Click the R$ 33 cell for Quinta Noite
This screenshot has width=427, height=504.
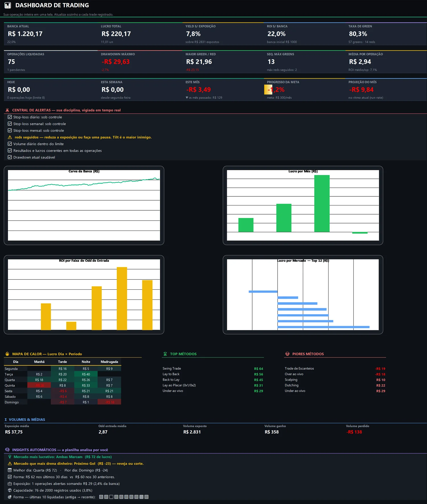click(86, 385)
